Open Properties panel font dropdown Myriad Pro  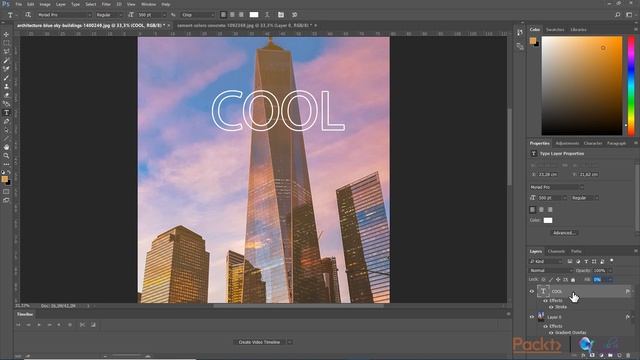point(556,187)
